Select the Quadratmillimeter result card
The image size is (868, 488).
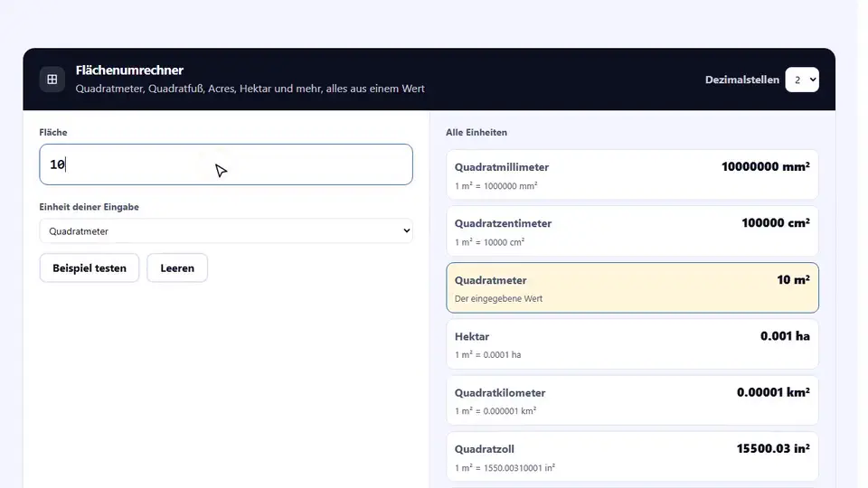(x=632, y=174)
